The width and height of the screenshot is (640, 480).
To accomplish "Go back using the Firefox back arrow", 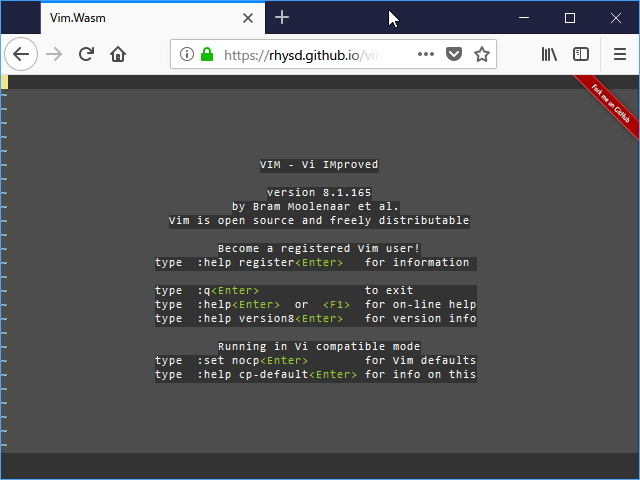I will tap(21, 54).
